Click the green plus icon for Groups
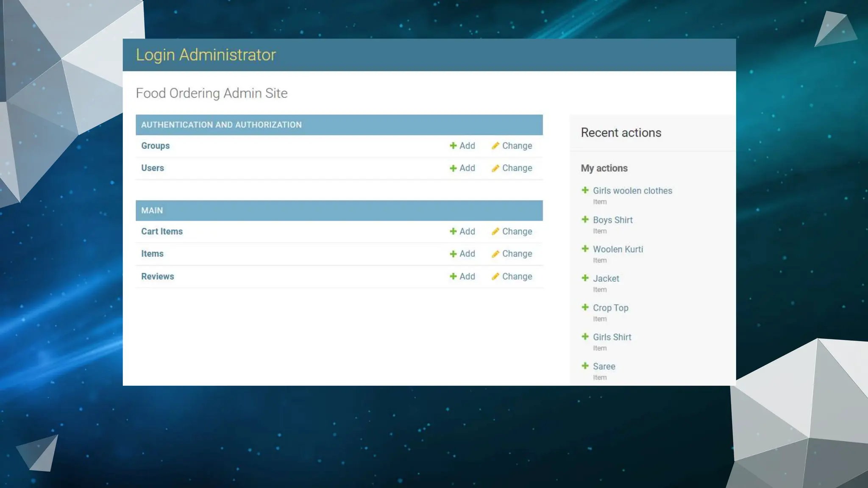 coord(453,146)
